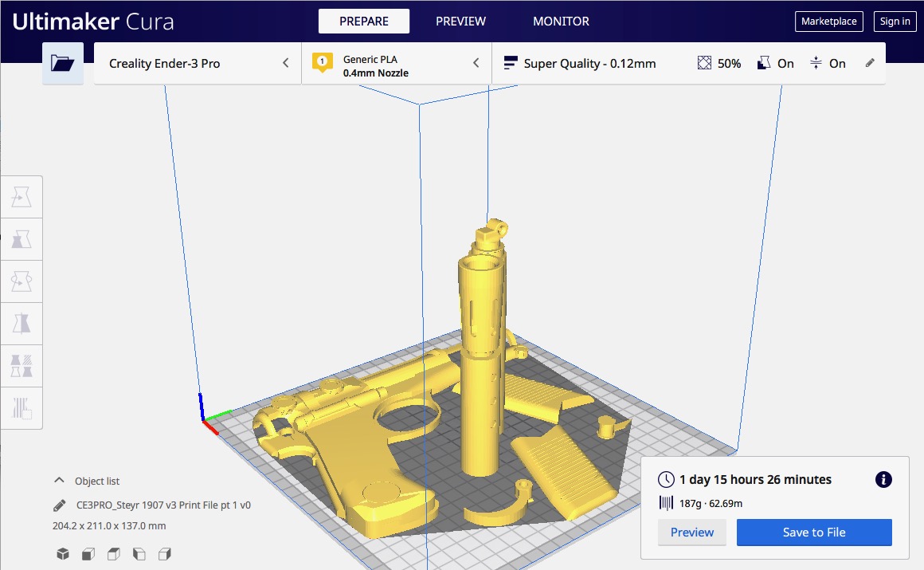Viewport: 924px width, 570px height.
Task: Click the Super Quality profile layer icon
Action: [x=511, y=63]
